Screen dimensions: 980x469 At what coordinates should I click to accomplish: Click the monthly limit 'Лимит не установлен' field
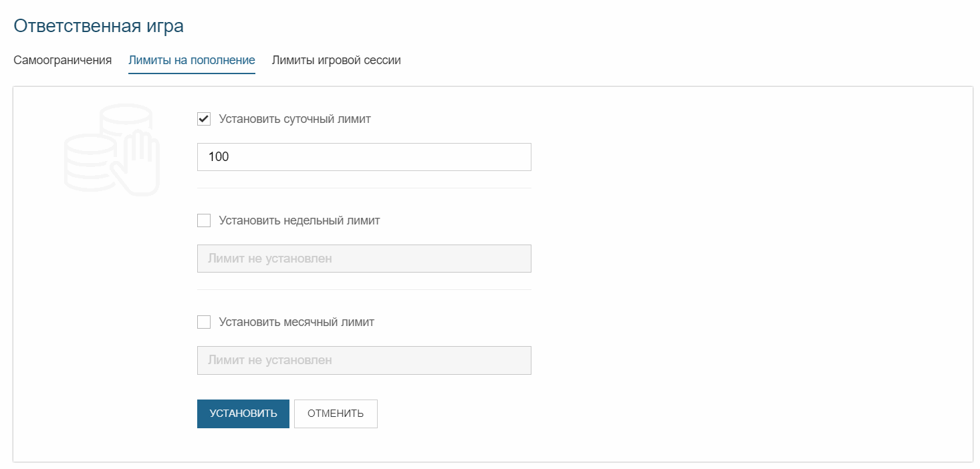point(364,360)
